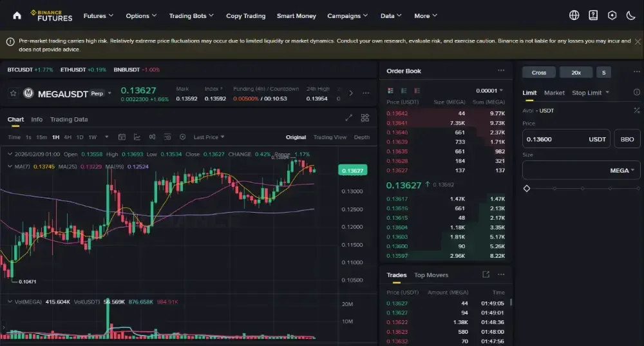Open the ticker bar three-dot menu
The width and height of the screenshot is (644, 346).
(x=366, y=93)
